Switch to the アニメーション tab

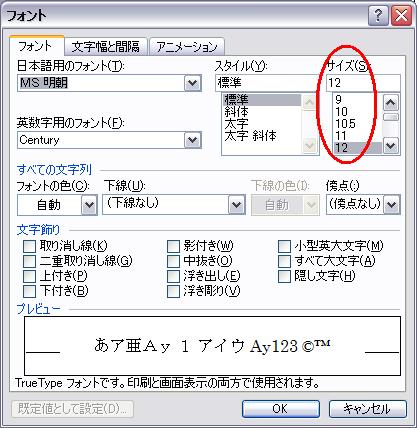187,46
